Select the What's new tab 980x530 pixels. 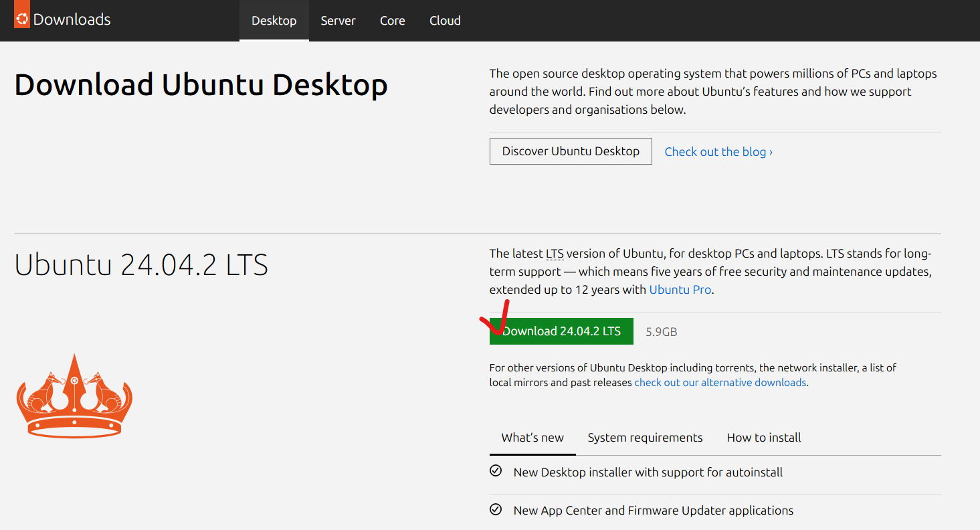532,438
